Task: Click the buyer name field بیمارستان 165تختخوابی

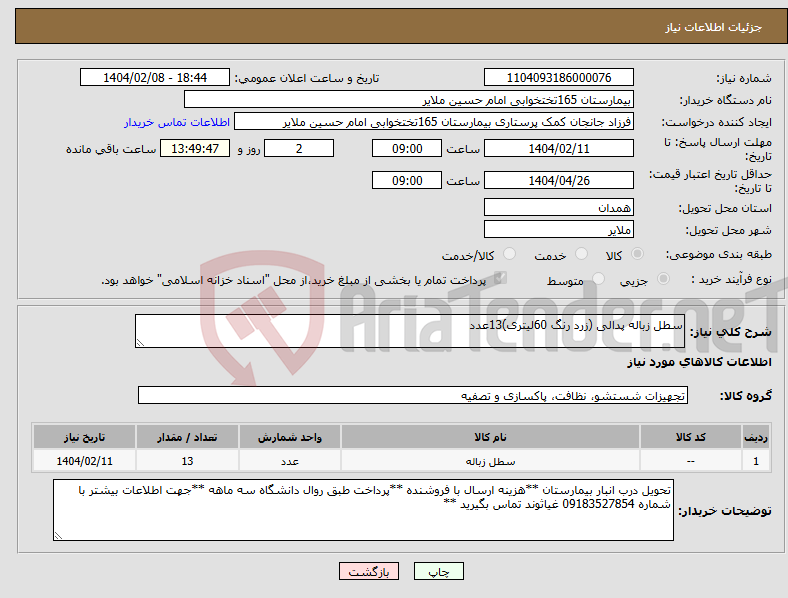Action: point(409,99)
